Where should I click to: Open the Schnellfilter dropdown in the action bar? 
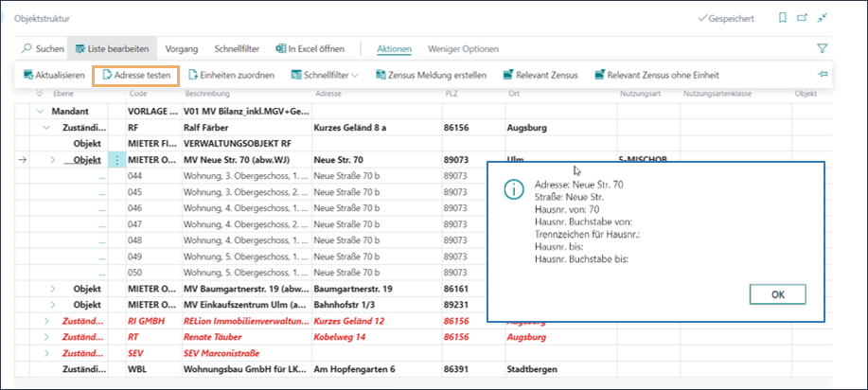(x=325, y=75)
